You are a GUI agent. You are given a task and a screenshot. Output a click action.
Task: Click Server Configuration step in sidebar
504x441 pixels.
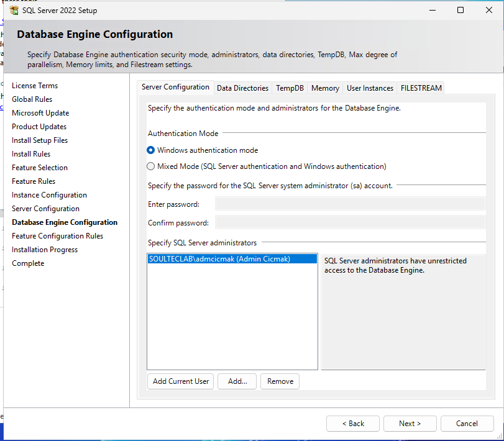[45, 209]
